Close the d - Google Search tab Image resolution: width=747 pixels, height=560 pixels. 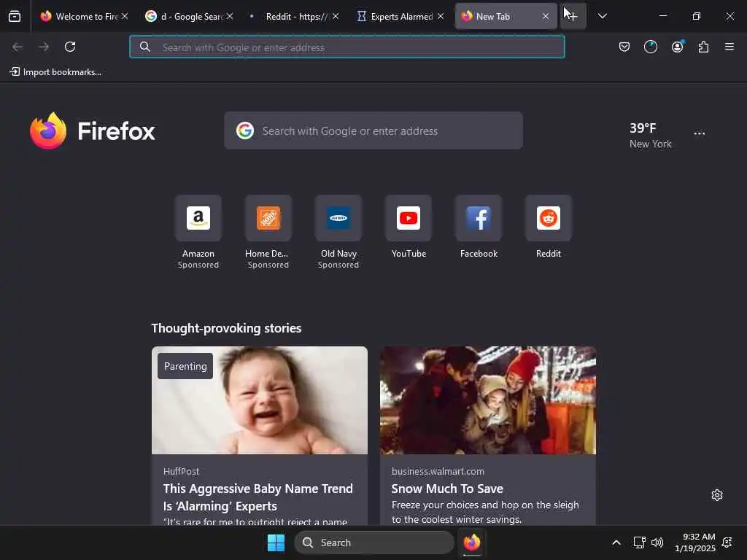[x=230, y=16]
